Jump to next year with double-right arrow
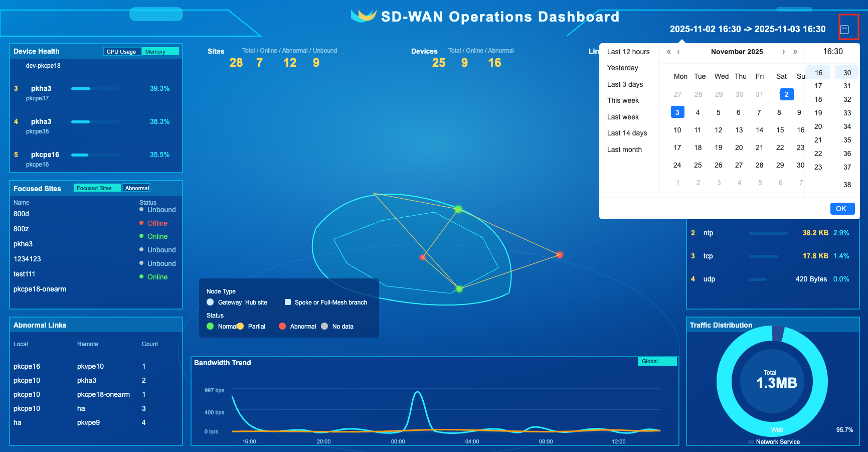The image size is (868, 452). (x=795, y=52)
